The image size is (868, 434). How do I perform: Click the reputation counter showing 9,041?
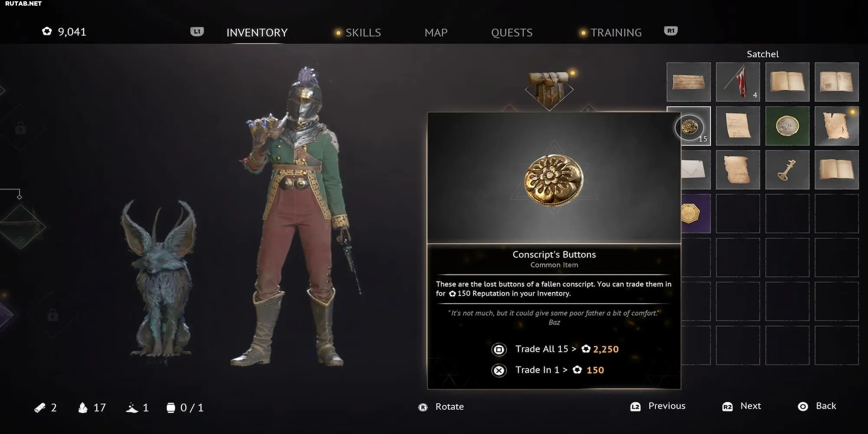click(64, 32)
